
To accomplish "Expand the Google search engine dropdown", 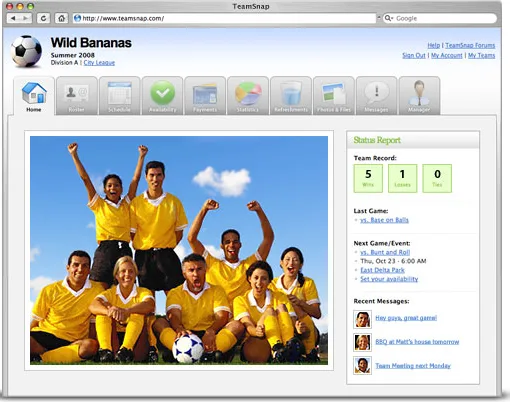I will pyautogui.click(x=389, y=18).
